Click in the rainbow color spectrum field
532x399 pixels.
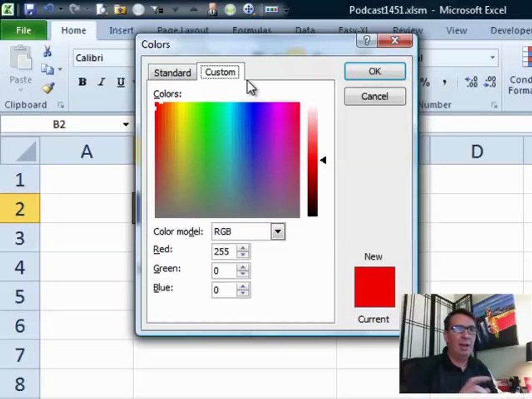(227, 160)
